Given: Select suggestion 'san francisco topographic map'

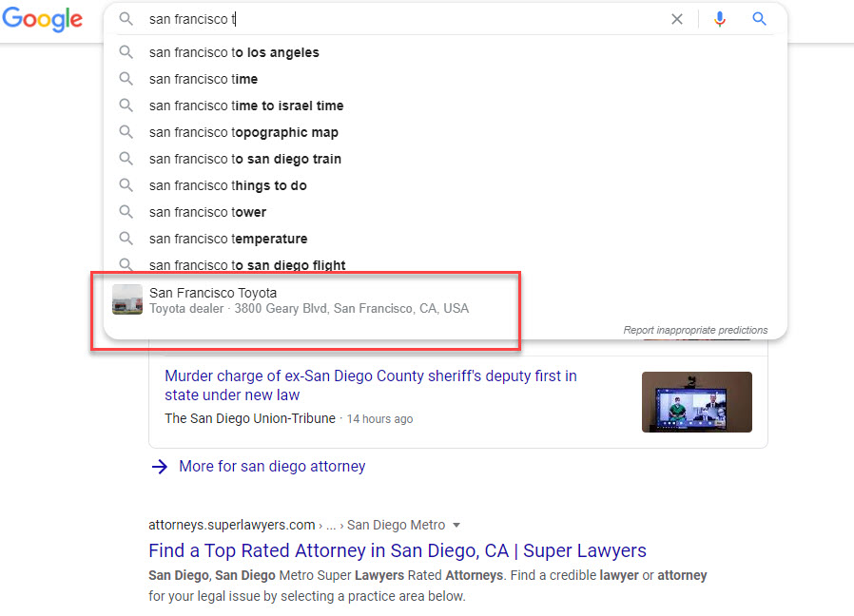Looking at the screenshot, I should click(243, 132).
